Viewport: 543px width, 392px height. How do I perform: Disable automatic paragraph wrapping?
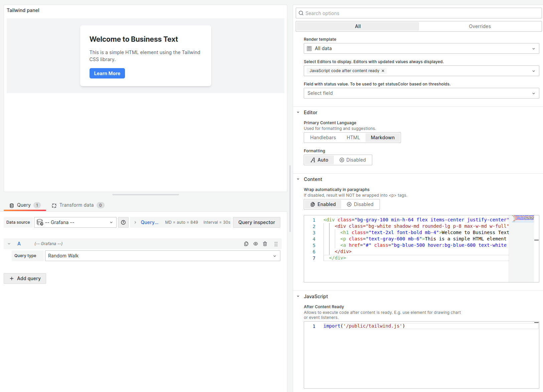361,204
